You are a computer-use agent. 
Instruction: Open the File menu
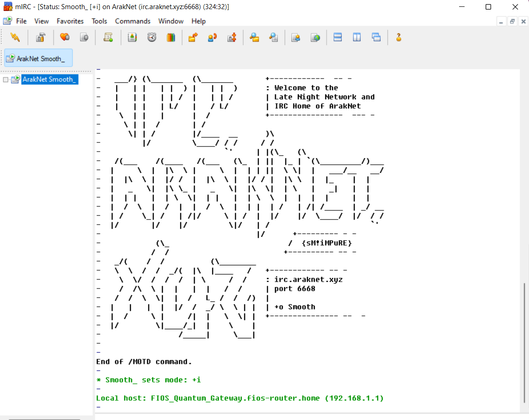pos(21,21)
